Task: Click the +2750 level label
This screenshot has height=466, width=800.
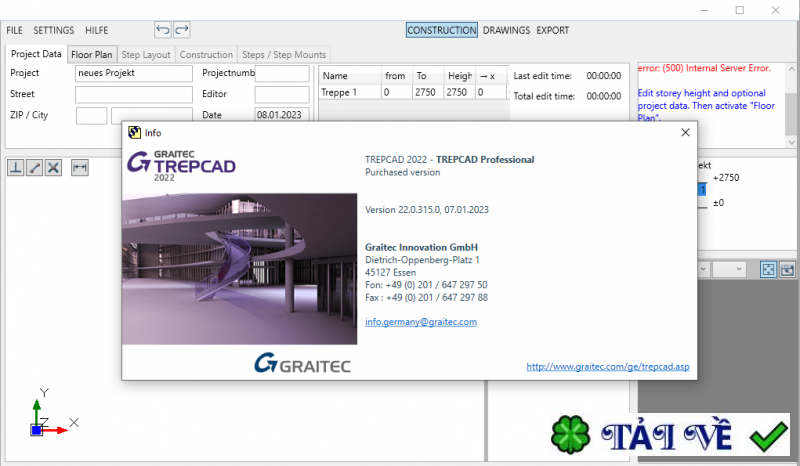Action: 726,178
